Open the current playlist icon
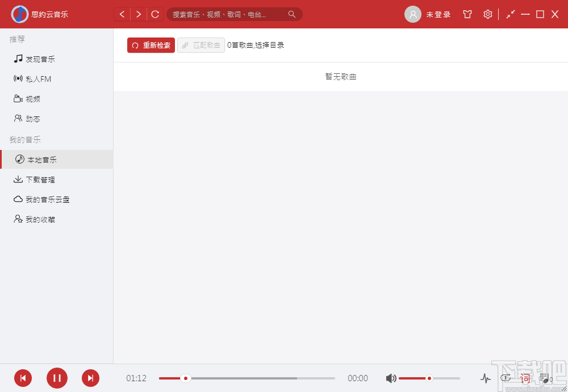568x392 pixels. click(x=544, y=378)
